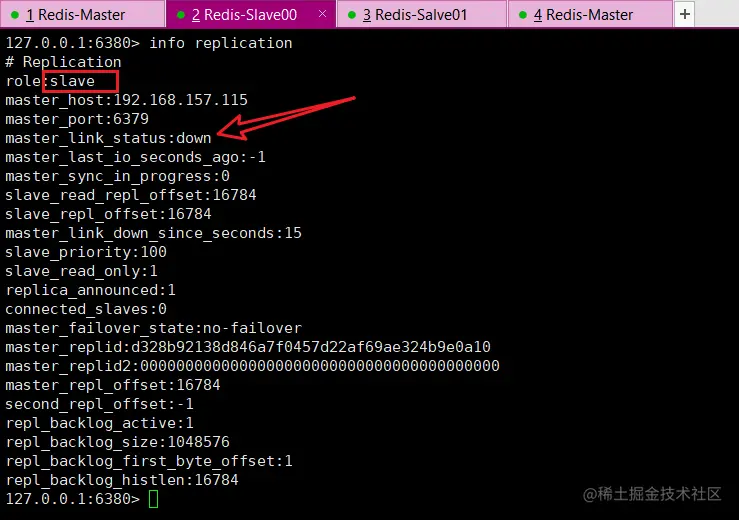The width and height of the screenshot is (739, 520).
Task: Click green status dot on Redis-Salve01 tab
Action: [352, 15]
